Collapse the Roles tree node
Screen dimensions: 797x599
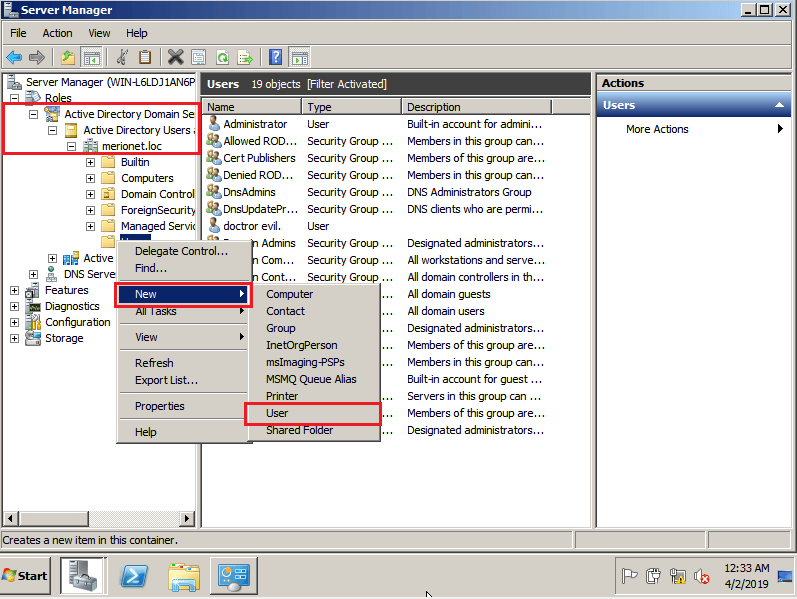click(15, 98)
